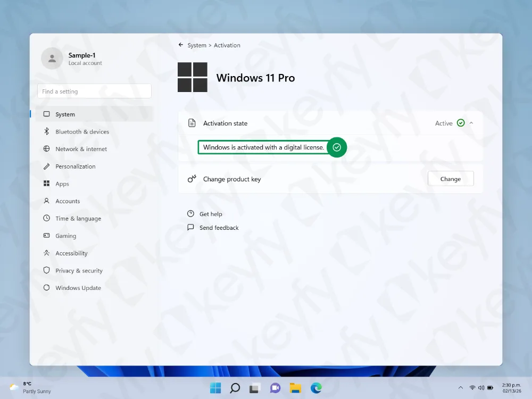Show hidden tray icons chevron

tap(460, 387)
